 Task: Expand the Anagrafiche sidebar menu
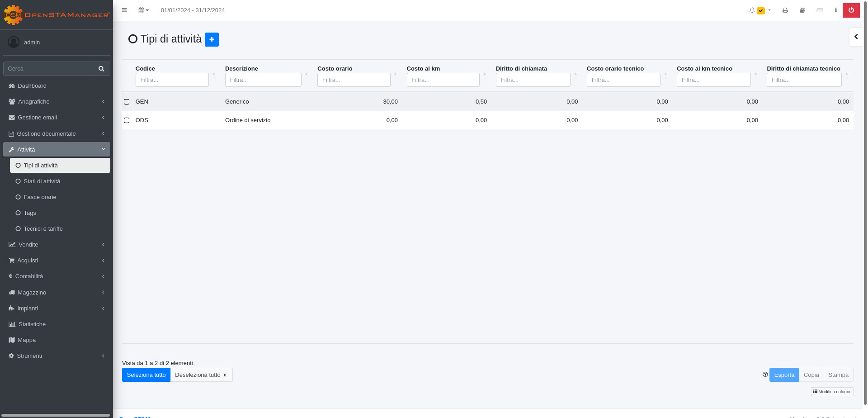point(57,102)
